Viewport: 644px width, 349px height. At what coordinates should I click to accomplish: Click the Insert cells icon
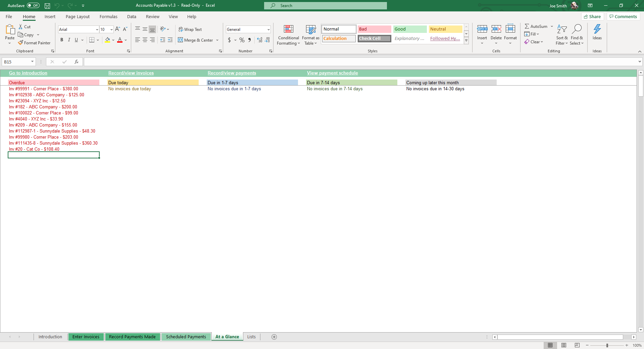pyautogui.click(x=482, y=29)
